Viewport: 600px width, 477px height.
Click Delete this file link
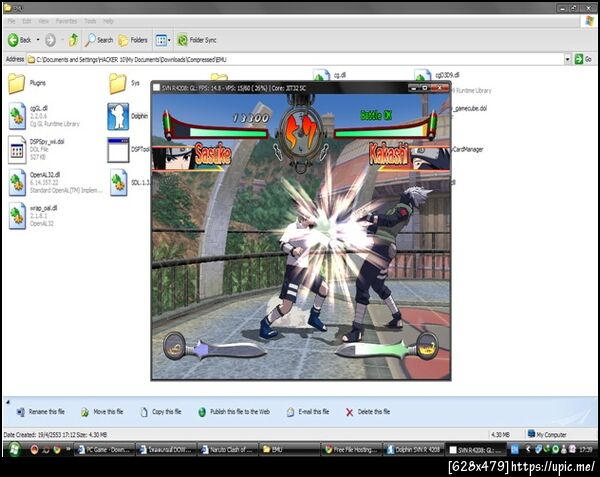tap(368, 412)
